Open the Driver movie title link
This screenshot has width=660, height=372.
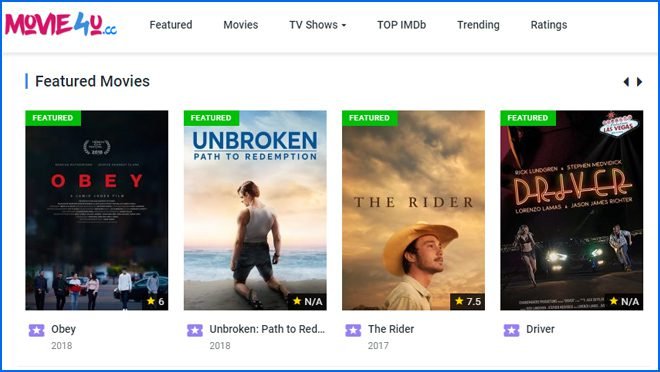pyautogui.click(x=540, y=329)
